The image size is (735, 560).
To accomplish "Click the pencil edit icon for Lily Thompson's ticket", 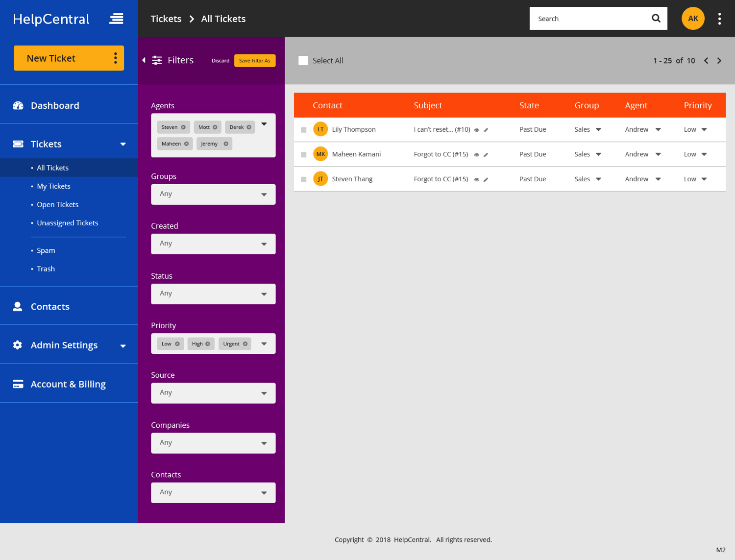I will click(486, 130).
